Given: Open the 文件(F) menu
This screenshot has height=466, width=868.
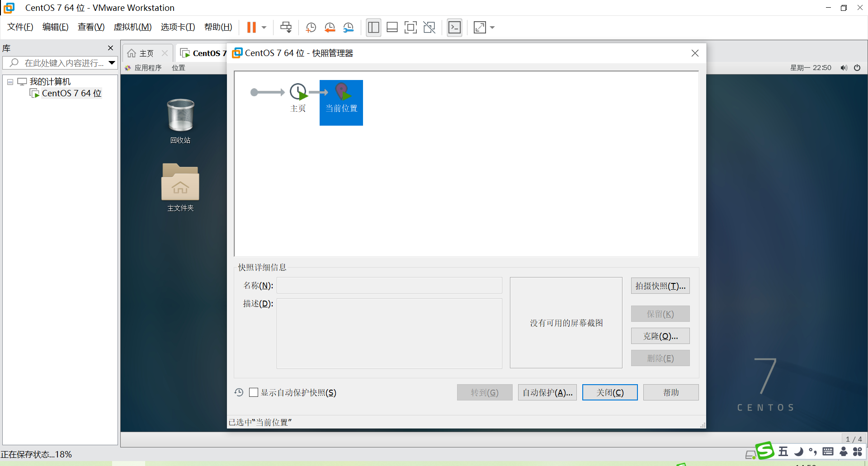Looking at the screenshot, I should click(x=20, y=27).
